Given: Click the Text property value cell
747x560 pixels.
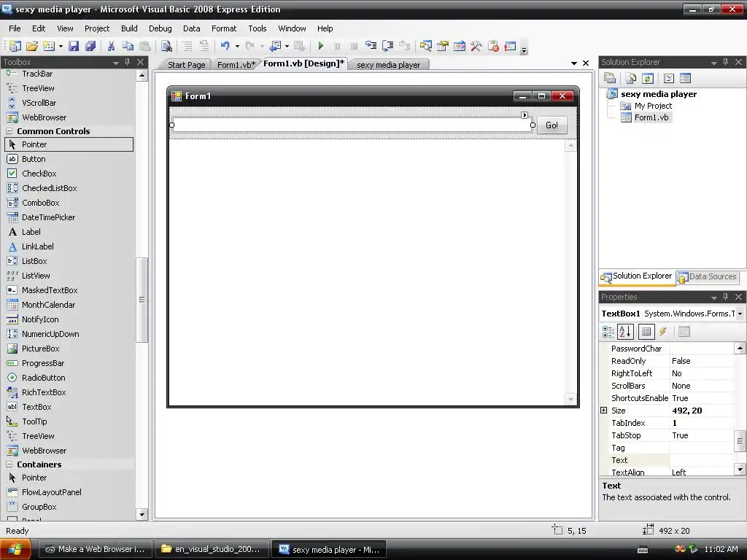Looking at the screenshot, I should (701, 460).
